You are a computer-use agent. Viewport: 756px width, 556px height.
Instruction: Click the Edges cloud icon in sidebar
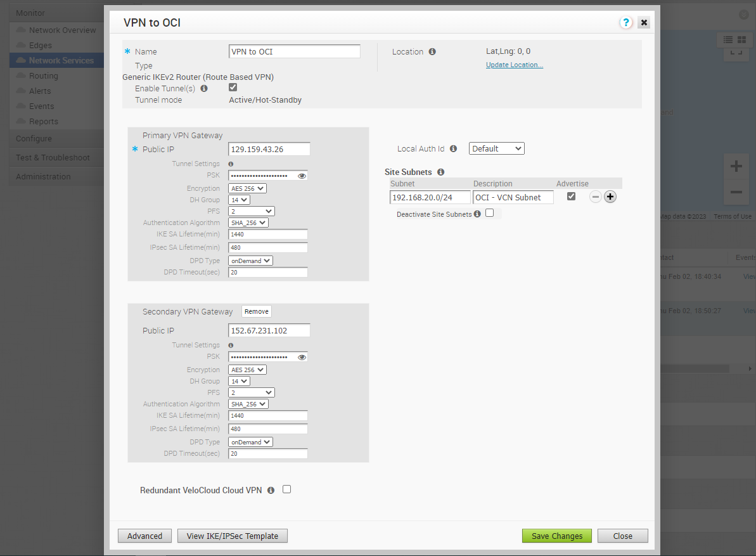click(x=21, y=45)
